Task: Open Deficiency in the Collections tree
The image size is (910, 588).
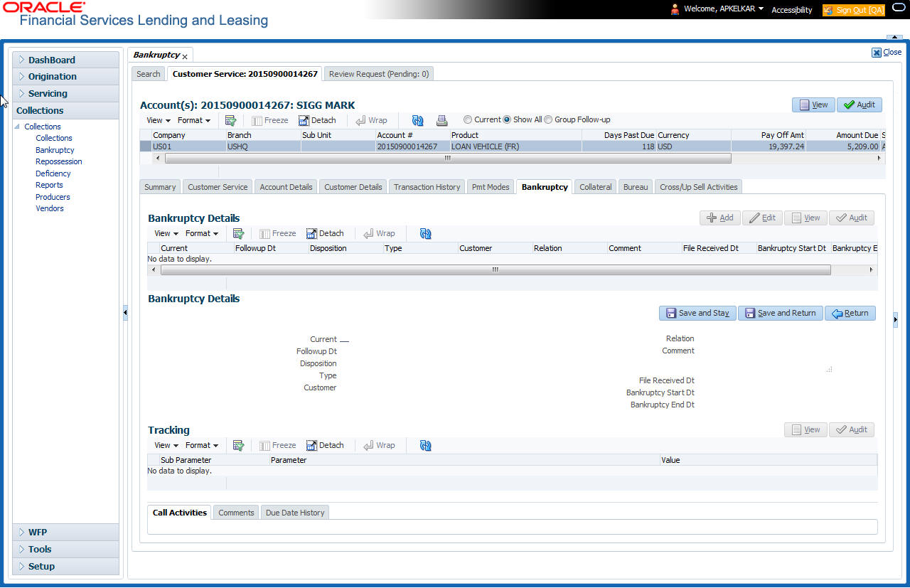Action: (x=53, y=173)
